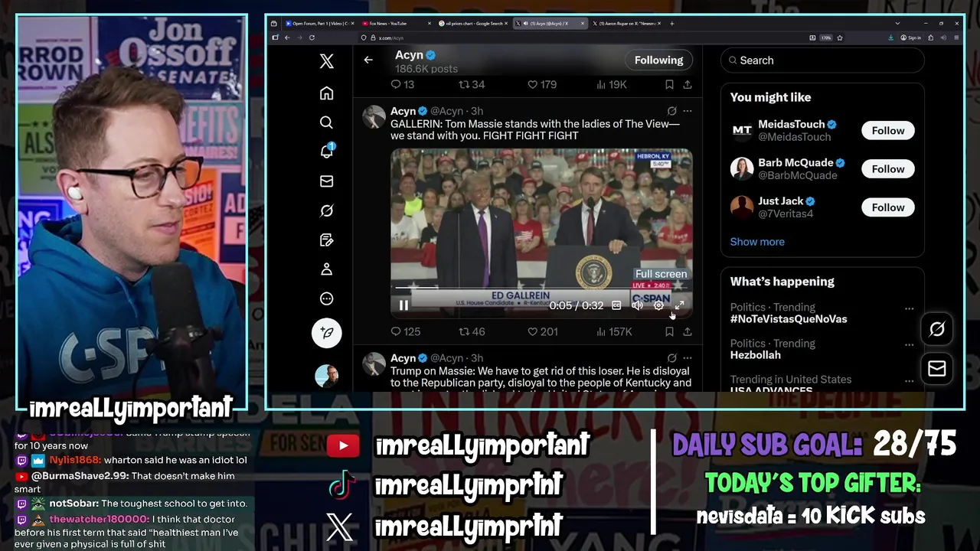Toggle video captions
This screenshot has height=551, width=980.
[x=616, y=305]
